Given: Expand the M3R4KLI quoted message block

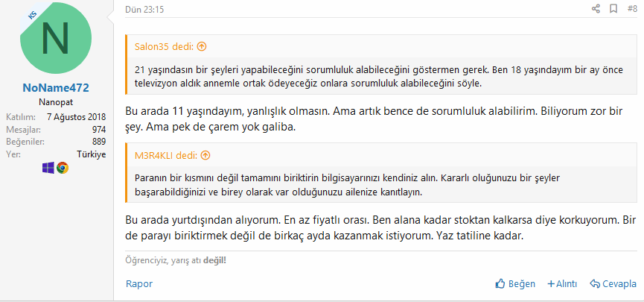Looking at the screenshot, I should 381,186.
